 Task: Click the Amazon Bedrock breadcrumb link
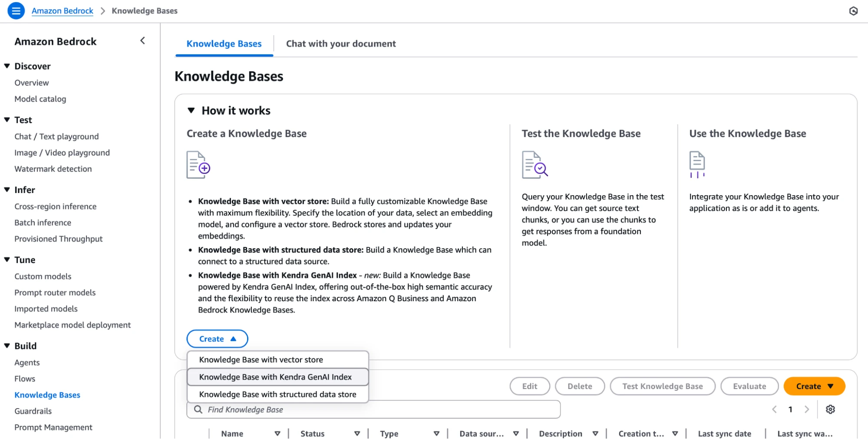(x=62, y=11)
